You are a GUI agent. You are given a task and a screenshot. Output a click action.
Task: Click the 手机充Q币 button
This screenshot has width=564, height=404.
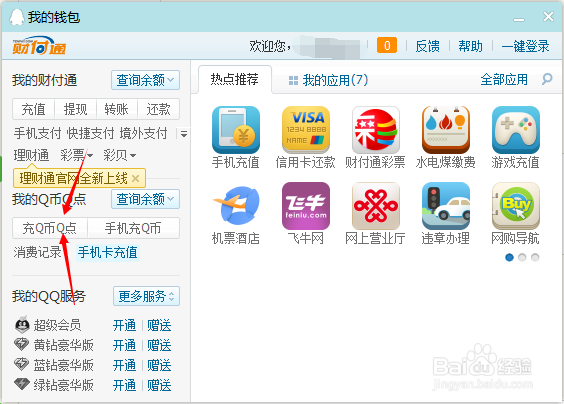pyautogui.click(x=133, y=228)
